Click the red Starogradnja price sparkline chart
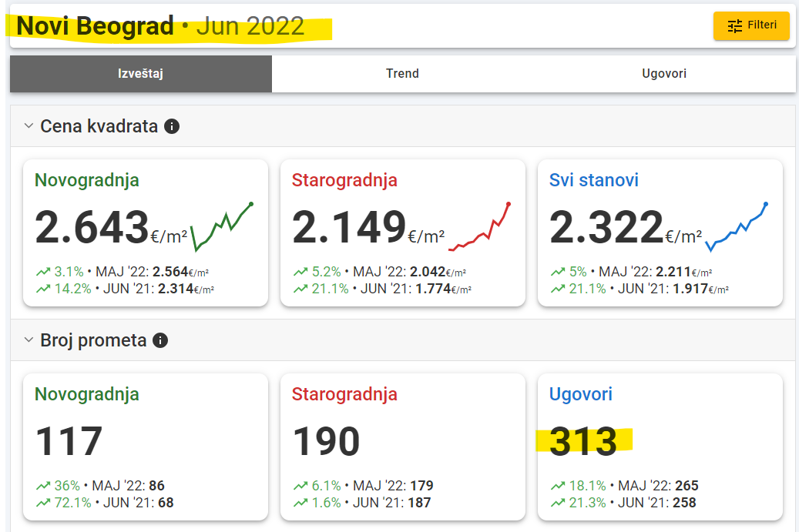799x532 pixels. coord(479,228)
